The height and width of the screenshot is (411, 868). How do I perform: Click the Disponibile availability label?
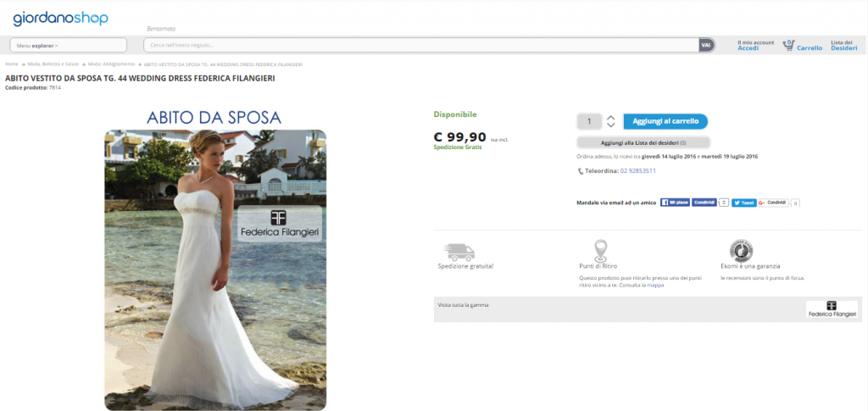click(455, 114)
